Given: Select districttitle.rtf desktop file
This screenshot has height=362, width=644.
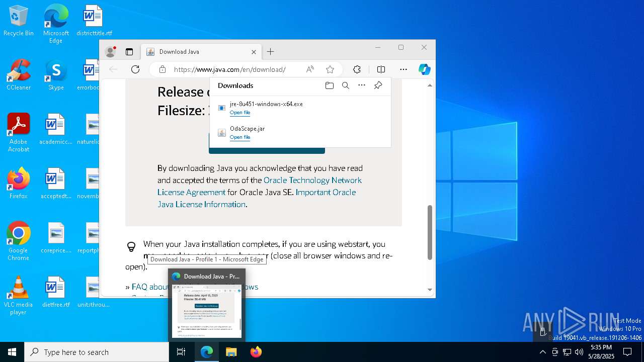Looking at the screenshot, I should [x=94, y=21].
